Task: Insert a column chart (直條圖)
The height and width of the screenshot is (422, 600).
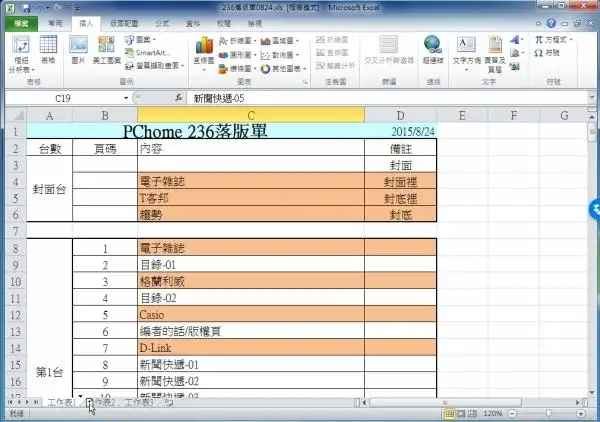Action: tap(204, 53)
